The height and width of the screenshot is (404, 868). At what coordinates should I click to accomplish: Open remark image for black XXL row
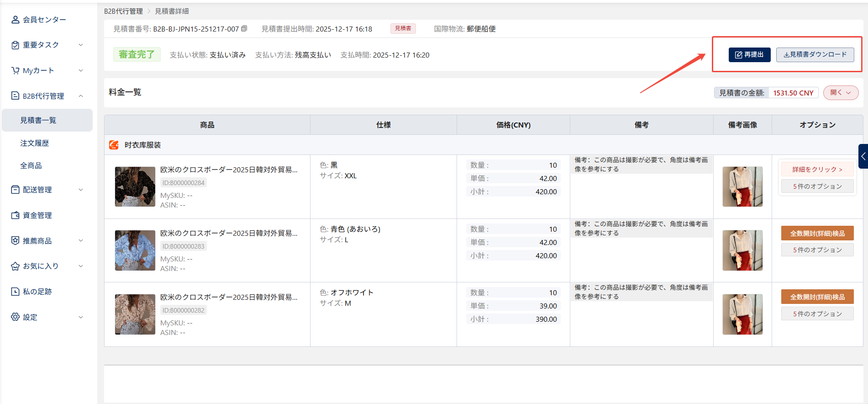[x=742, y=186]
